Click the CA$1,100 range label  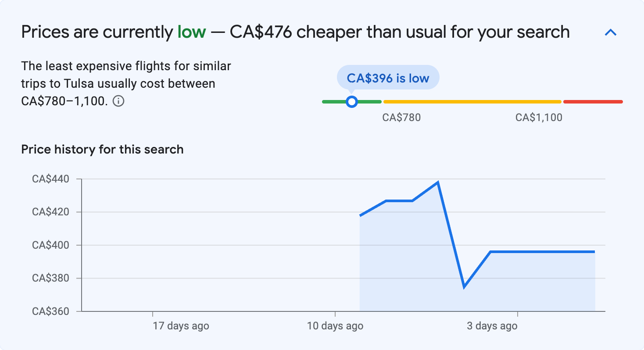pyautogui.click(x=539, y=118)
